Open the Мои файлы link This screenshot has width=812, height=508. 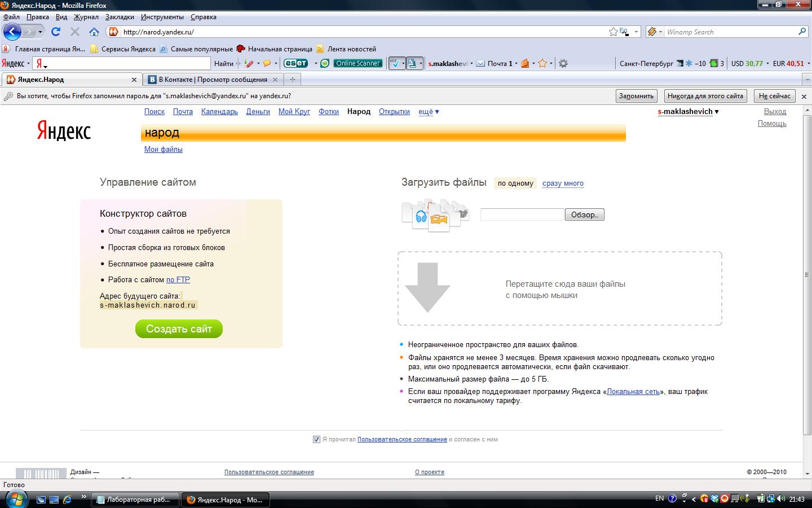click(x=164, y=150)
